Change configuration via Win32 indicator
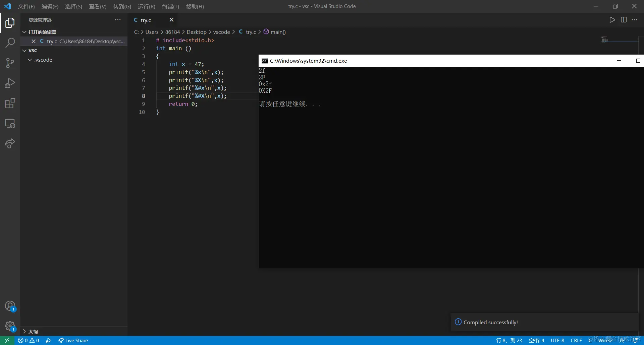The image size is (644, 345). [x=605, y=340]
